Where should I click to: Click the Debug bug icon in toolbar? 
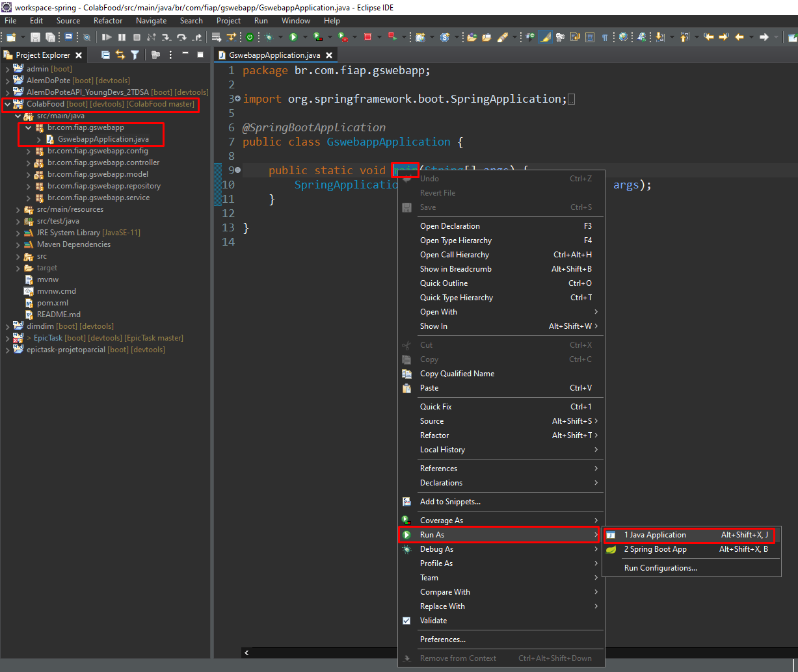click(269, 38)
